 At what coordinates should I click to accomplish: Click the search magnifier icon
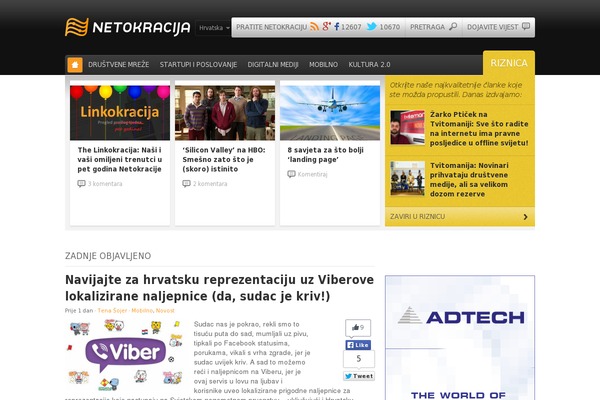453,27
